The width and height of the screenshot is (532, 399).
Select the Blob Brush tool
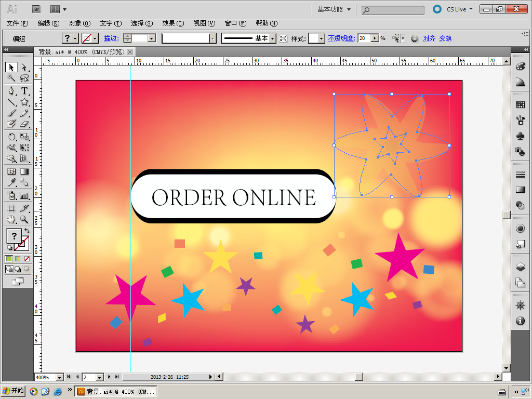click(11, 124)
